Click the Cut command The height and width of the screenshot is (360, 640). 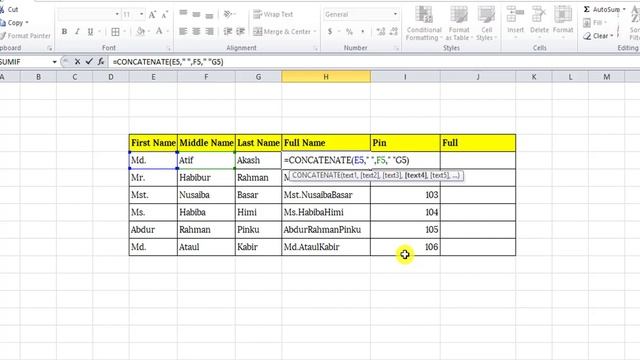10,9
